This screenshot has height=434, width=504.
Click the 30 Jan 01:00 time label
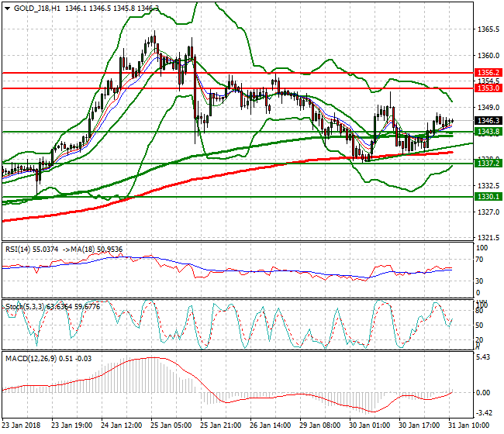tap(370, 425)
